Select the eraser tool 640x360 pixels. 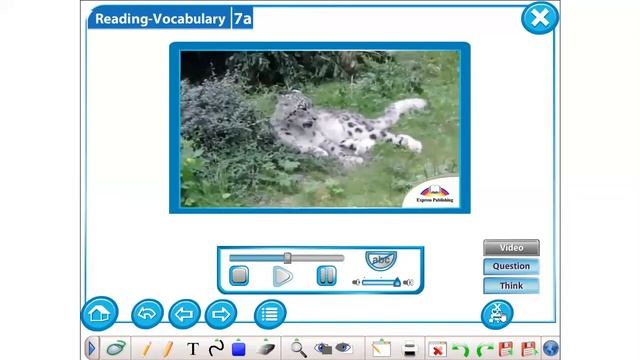[266, 348]
